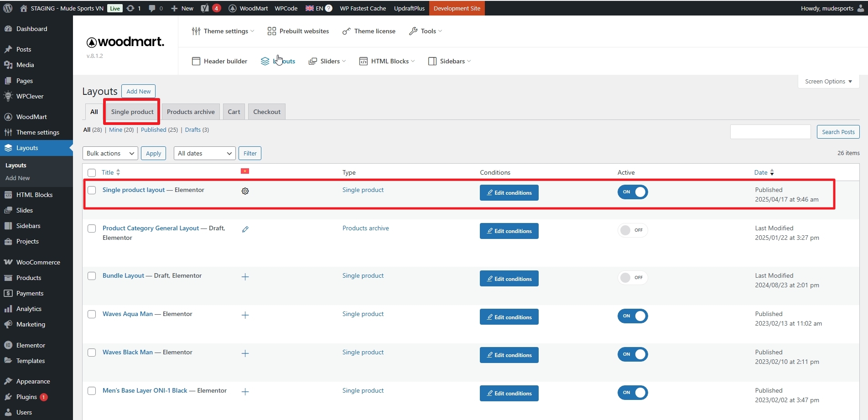Open Theme license in the toolbar

tap(369, 31)
